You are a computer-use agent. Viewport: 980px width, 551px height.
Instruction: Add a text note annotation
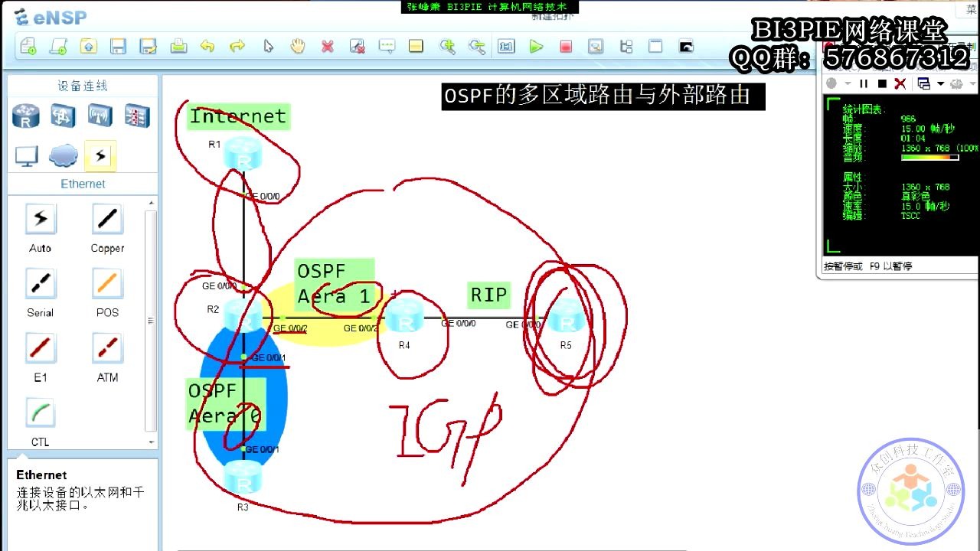point(387,47)
